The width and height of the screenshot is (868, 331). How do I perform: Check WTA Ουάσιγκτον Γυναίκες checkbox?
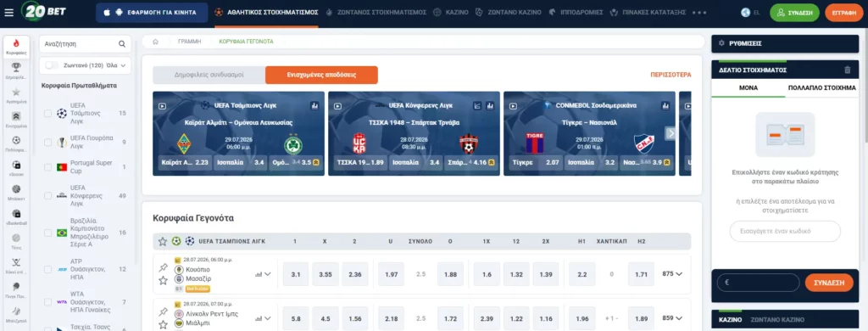(48, 302)
